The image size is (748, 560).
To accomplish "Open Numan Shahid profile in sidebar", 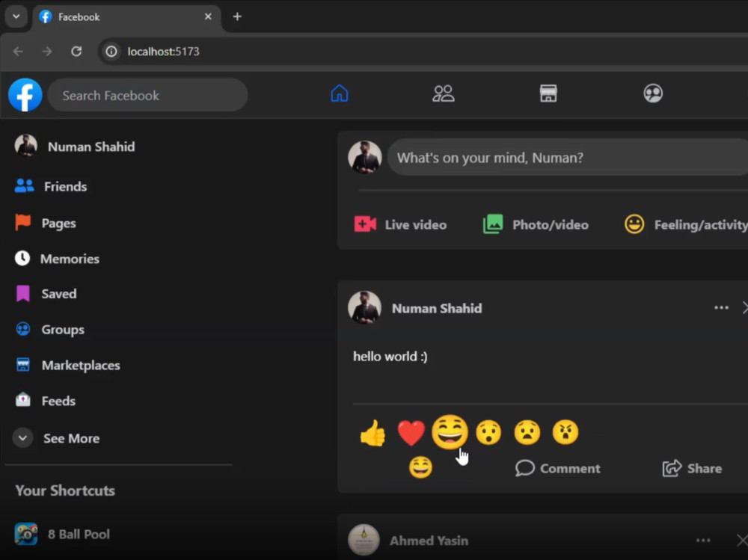I will coord(75,146).
